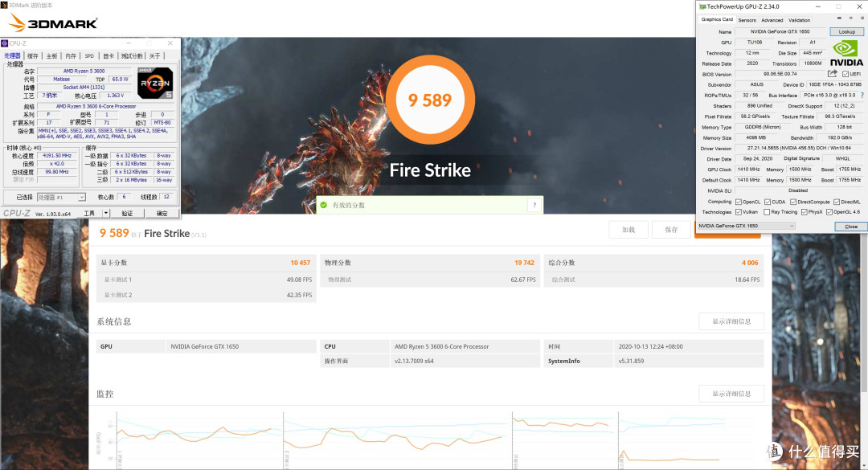This screenshot has width=868, height=470.
Task: Open the 主板 tab in CPU-Z
Action: pos(51,56)
